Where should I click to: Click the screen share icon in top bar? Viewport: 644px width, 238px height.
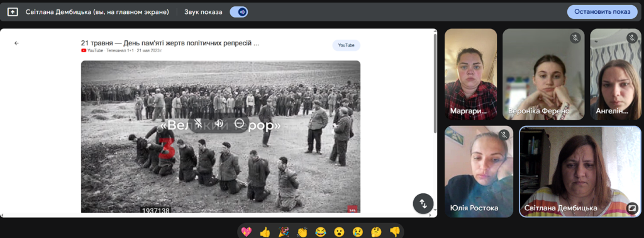(13, 12)
